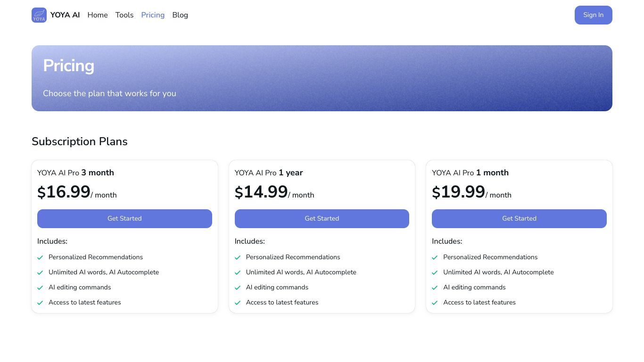
Task: Go to the Pricing nav link
Action: click(153, 15)
